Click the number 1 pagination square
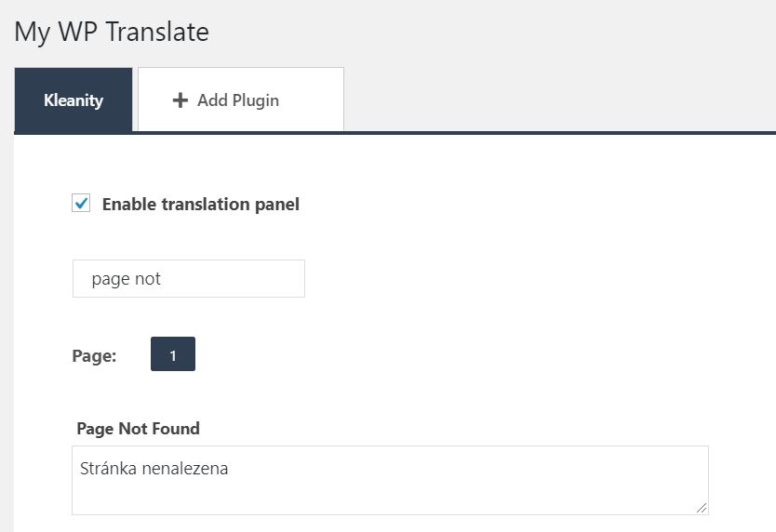Image resolution: width=776 pixels, height=532 pixels. point(173,354)
